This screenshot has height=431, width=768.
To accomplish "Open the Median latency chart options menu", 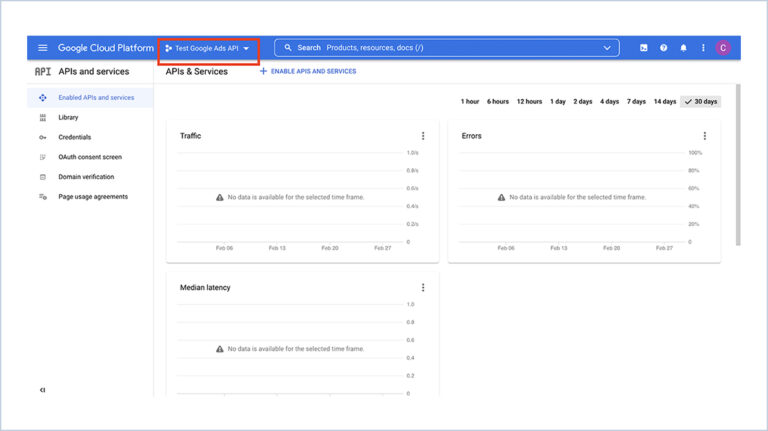I will click(423, 287).
